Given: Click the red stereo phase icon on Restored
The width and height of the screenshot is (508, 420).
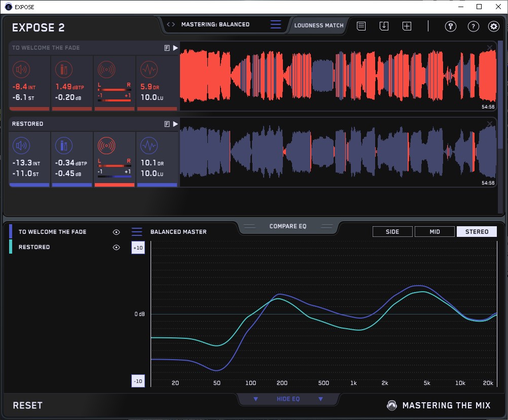Looking at the screenshot, I should click(106, 146).
